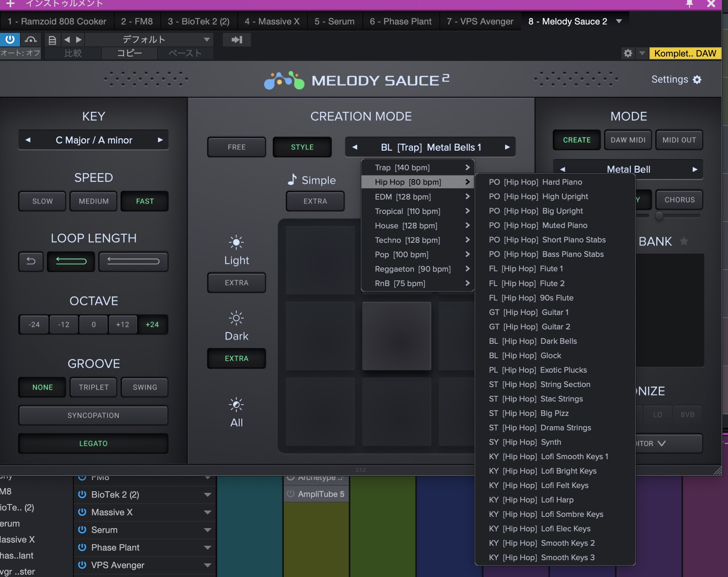Click the loop length undo arrow button
Image resolution: width=728 pixels, height=577 pixels.
31,261
